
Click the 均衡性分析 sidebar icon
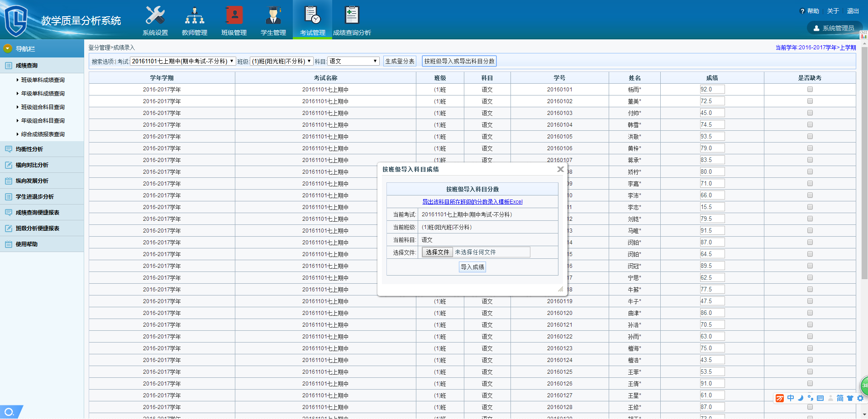9,149
